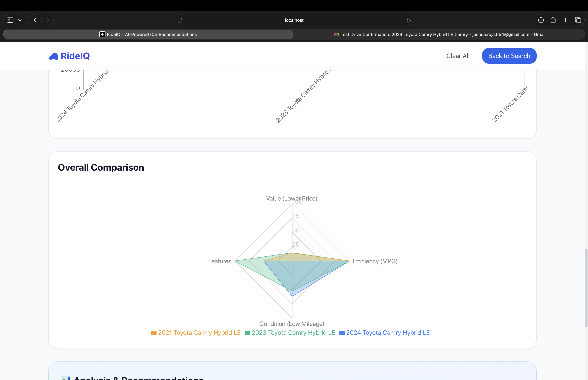
Task: Open a new tab with plus icon
Action: click(x=566, y=20)
